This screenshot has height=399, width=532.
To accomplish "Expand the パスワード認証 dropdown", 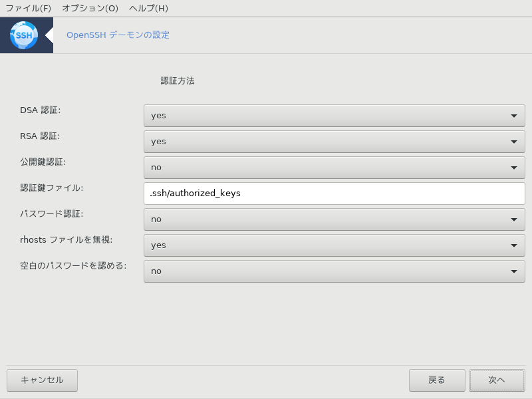I will [x=334, y=219].
